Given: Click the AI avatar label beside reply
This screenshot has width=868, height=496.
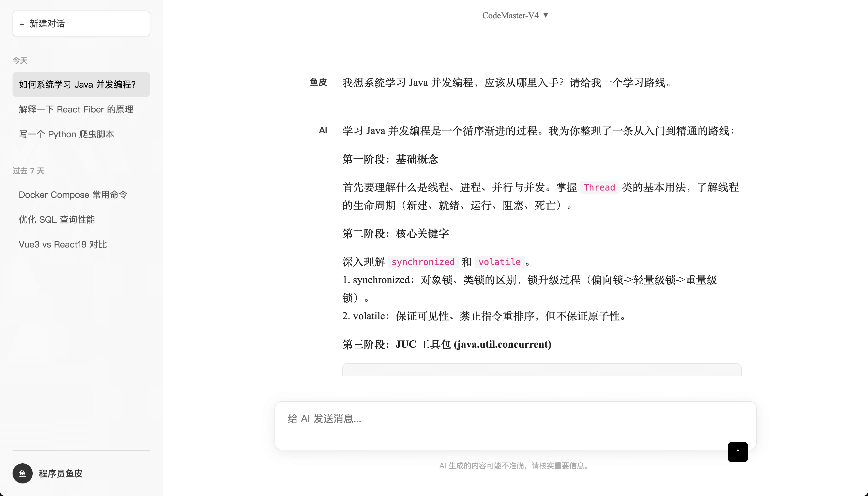Looking at the screenshot, I should [323, 131].
